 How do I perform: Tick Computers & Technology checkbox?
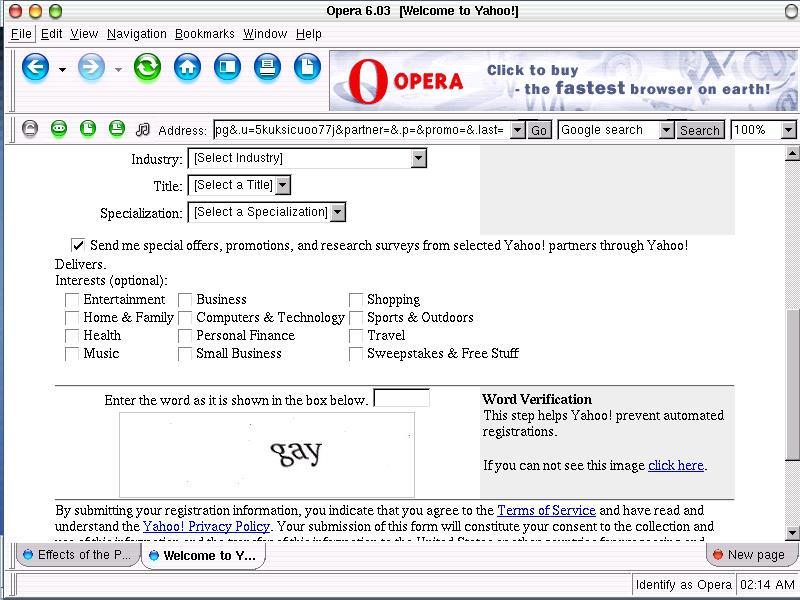185,318
